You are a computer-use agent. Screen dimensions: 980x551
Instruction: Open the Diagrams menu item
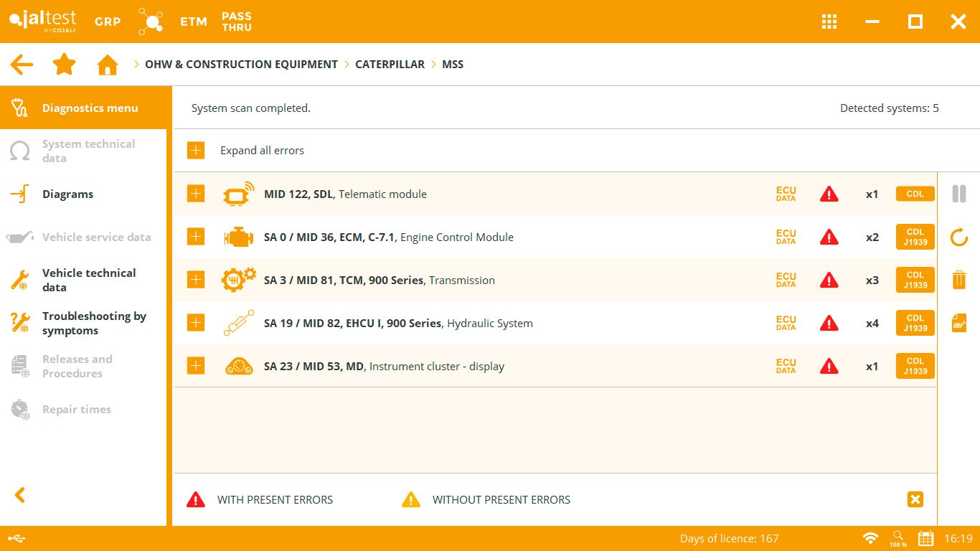pyautogui.click(x=67, y=194)
